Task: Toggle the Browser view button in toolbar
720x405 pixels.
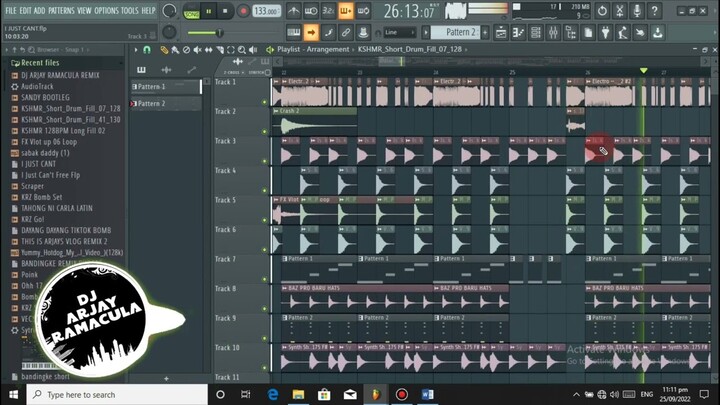Action: [571, 32]
